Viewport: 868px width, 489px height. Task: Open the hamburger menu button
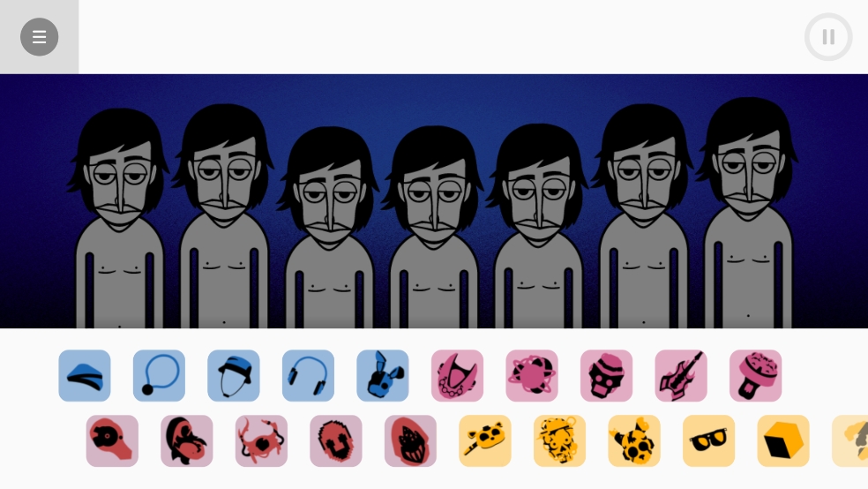[40, 37]
